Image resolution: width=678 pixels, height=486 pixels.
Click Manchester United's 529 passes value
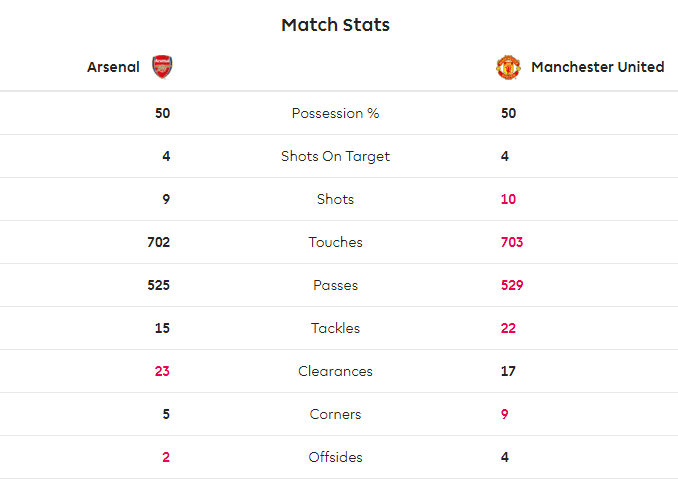click(512, 285)
